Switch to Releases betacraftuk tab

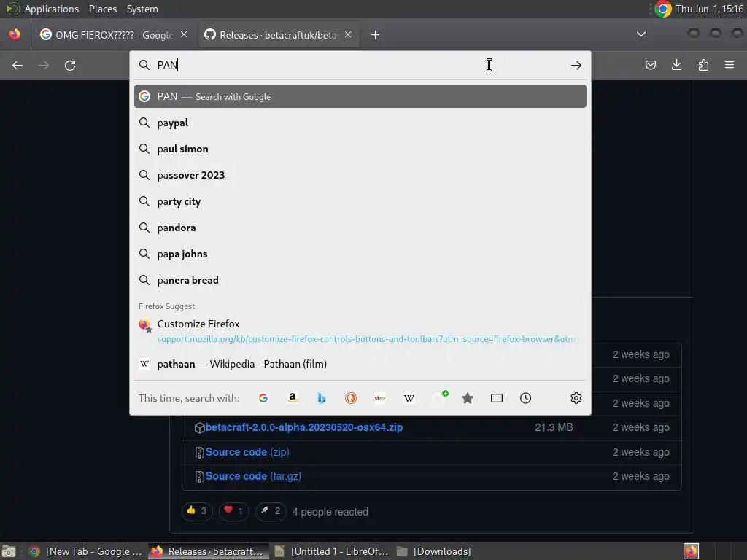(279, 35)
